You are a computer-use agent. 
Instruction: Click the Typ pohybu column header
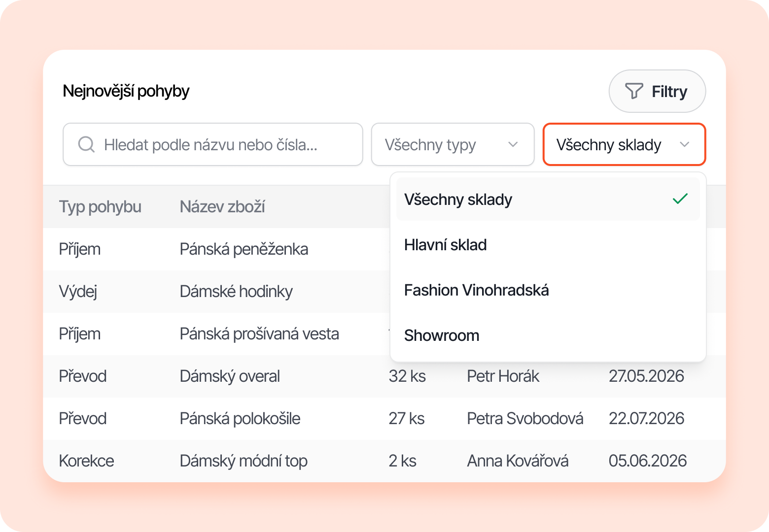(x=100, y=207)
